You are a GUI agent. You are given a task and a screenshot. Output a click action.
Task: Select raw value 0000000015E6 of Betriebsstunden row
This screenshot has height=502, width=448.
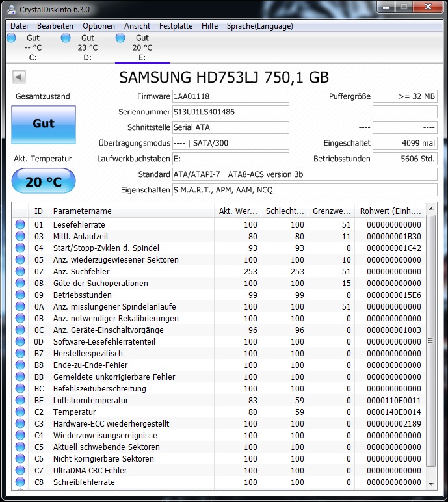[x=394, y=295]
